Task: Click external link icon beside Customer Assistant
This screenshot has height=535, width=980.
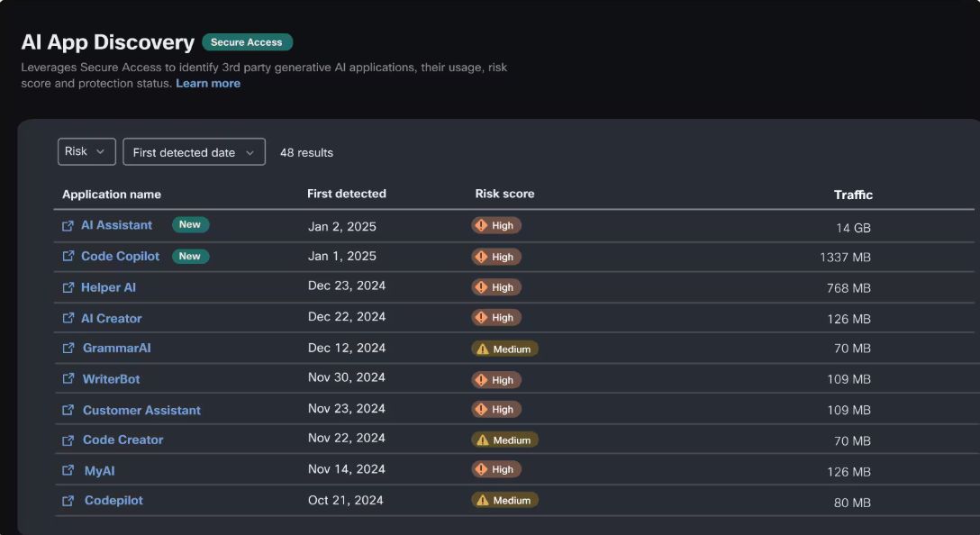Action: (68, 410)
